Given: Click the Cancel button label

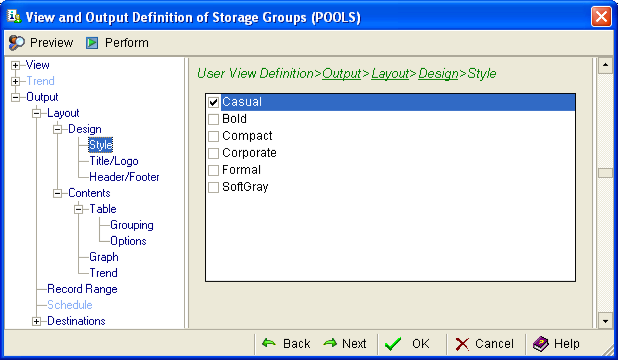Looking at the screenshot, I should [x=494, y=343].
